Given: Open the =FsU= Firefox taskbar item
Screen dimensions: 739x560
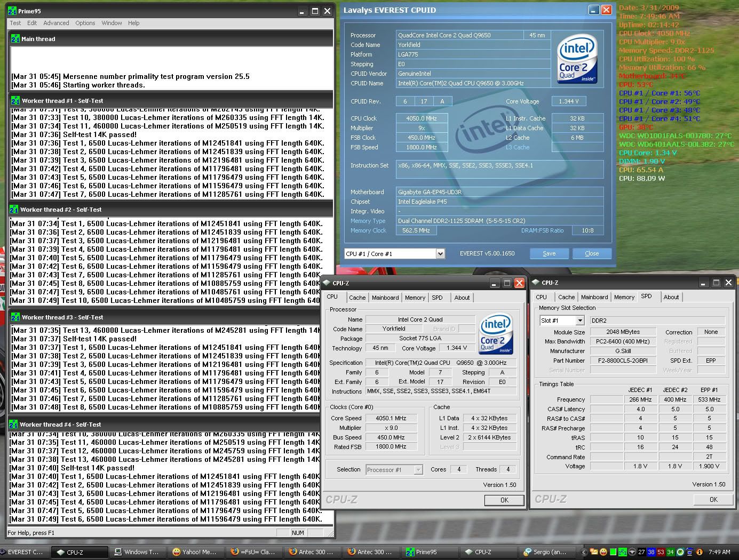Looking at the screenshot, I should 253,552.
